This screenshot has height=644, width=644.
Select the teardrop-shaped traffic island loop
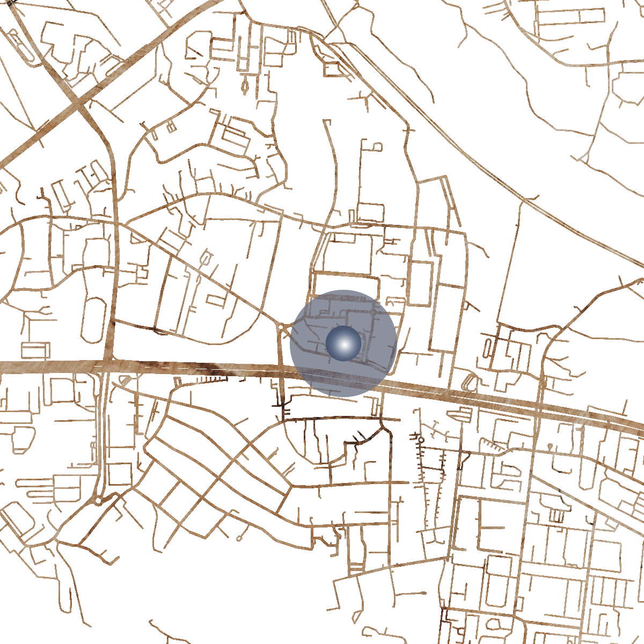pos(245,86)
